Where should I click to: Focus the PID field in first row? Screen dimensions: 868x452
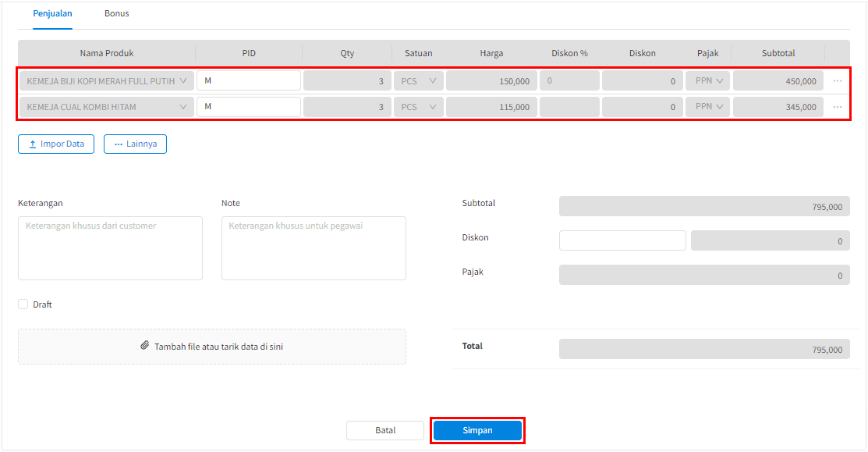coord(249,81)
